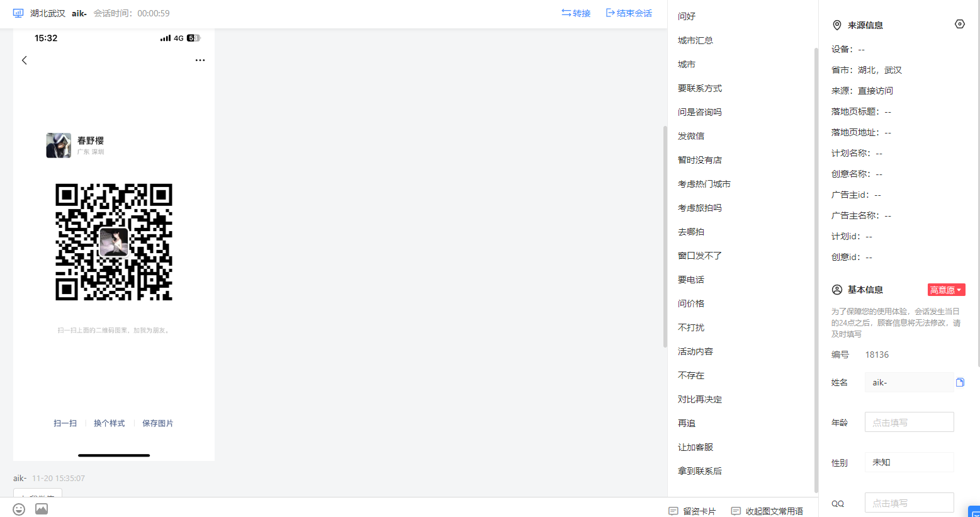This screenshot has height=517, width=980.
Task: Open the three-dot menu in the phone screenshot
Action: tap(200, 60)
